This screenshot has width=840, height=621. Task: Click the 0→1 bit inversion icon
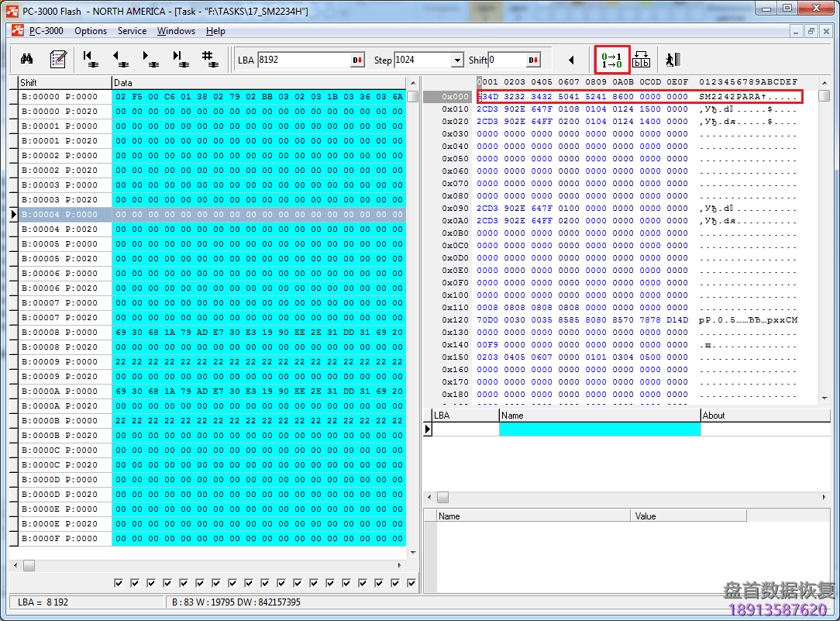pos(611,60)
